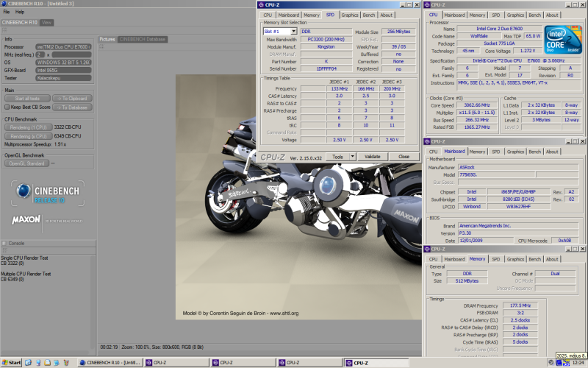Click the taskbar clock showing 12:24
Image resolution: width=588 pixels, height=368 pixels.
(578, 363)
